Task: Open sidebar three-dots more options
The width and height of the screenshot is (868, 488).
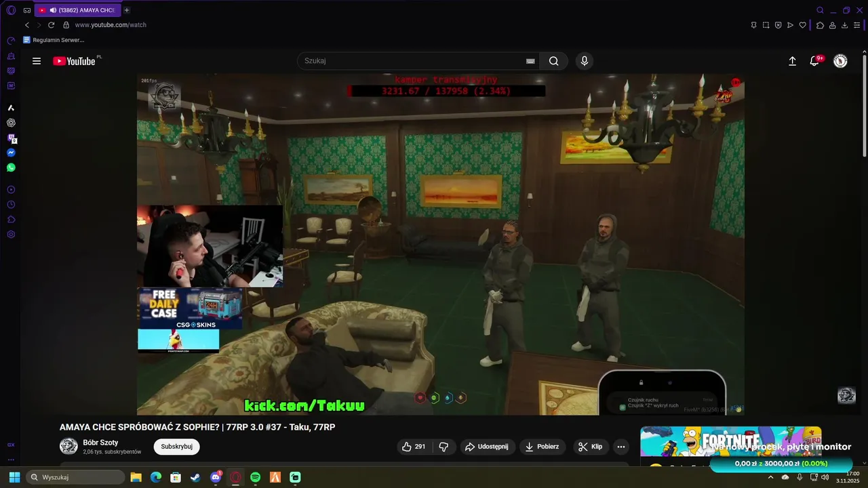Action: pos(11,460)
